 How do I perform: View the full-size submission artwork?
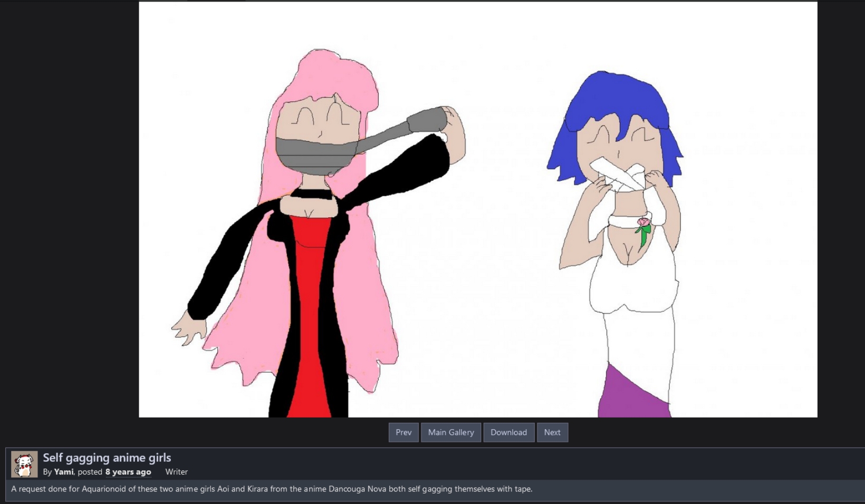coord(478,209)
